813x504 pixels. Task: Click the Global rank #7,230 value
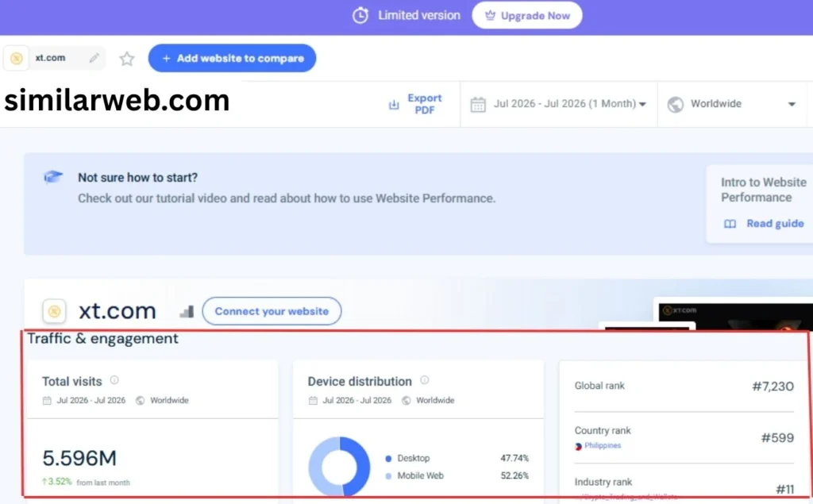click(773, 387)
